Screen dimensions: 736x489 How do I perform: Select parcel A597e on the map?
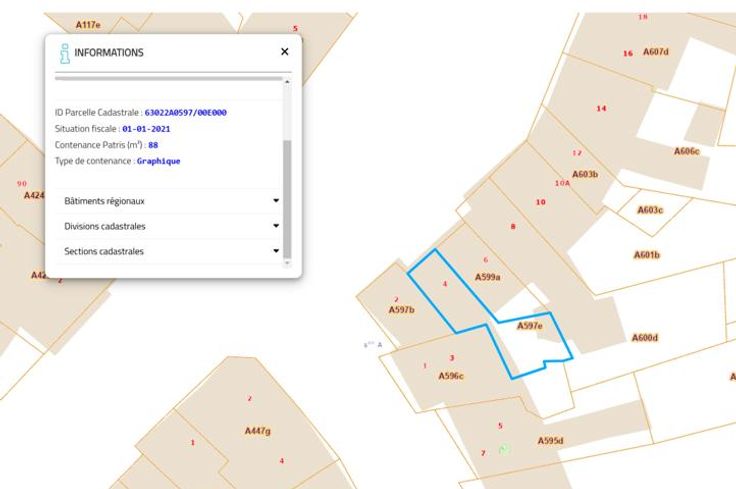[529, 326]
